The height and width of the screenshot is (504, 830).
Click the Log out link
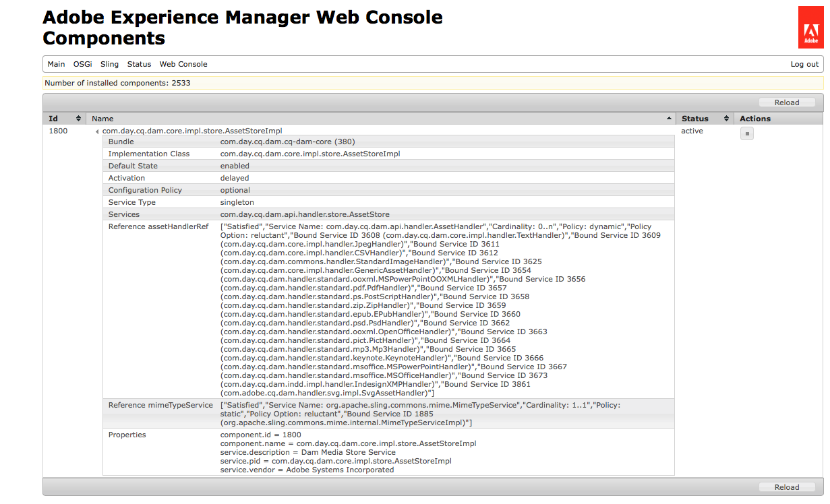(x=804, y=65)
